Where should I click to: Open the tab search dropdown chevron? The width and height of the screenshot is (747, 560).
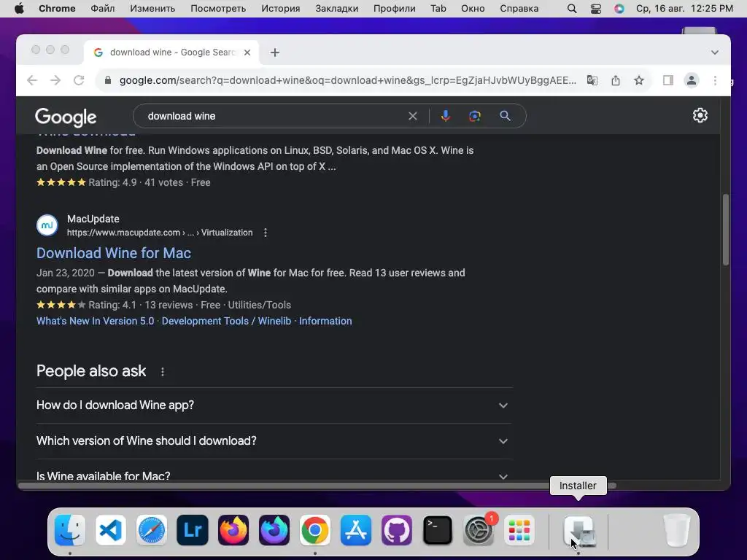(x=715, y=52)
